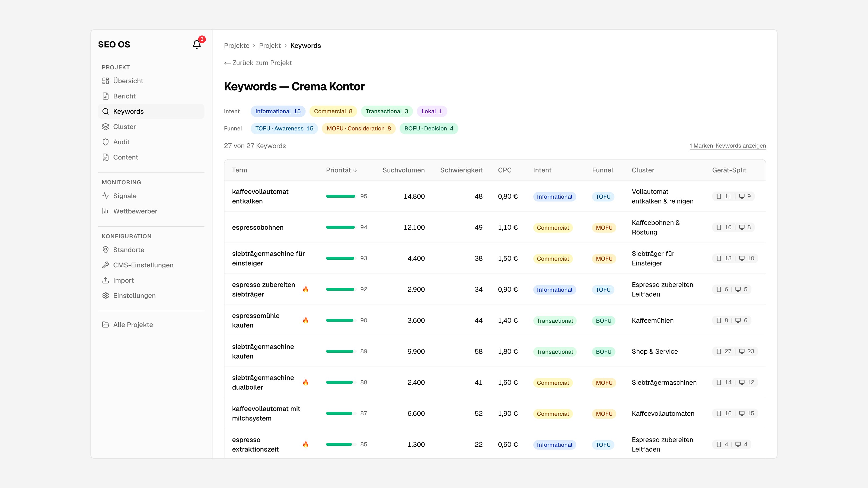Toggle the Lokal 1 intent filter
Screen dimensions: 868x488
(432, 111)
